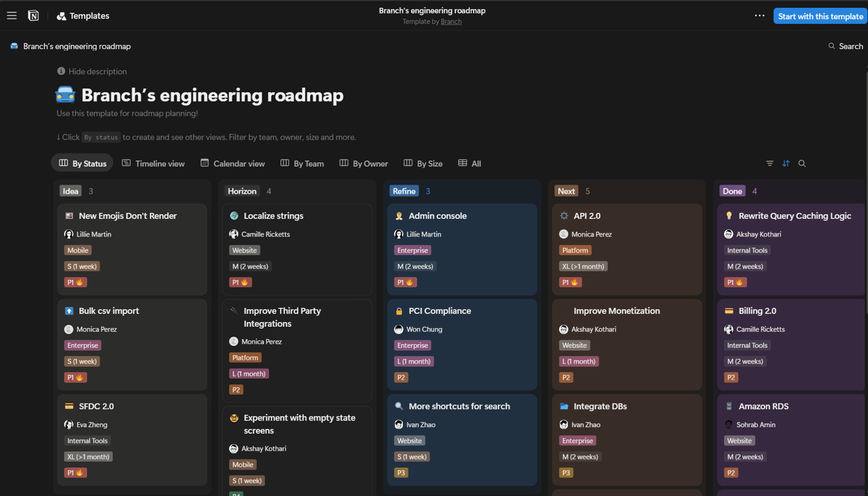Click the PCI Compliance lock icon
The height and width of the screenshot is (496, 868).
(x=399, y=311)
